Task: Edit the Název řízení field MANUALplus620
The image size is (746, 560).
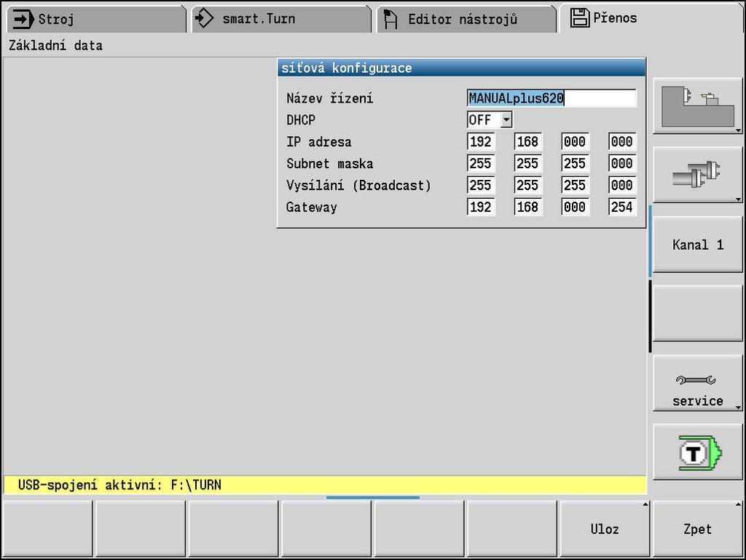Action: click(551, 98)
